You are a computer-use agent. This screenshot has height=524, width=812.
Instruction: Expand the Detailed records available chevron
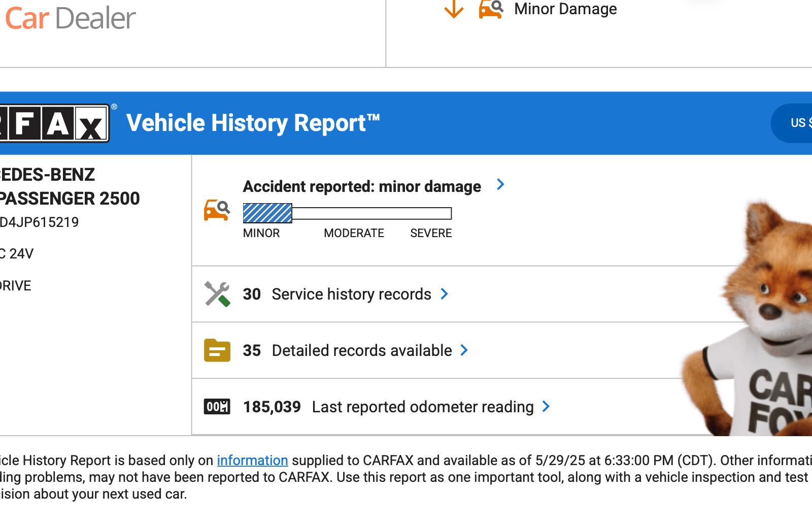pos(464,350)
